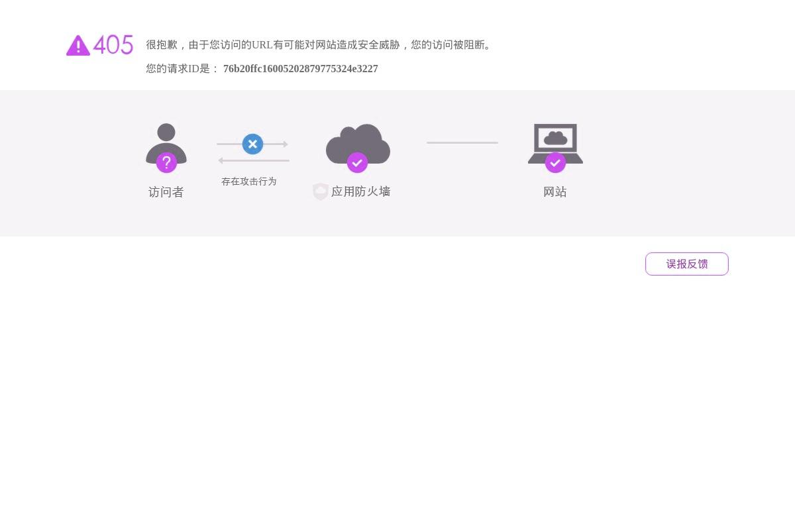The image size is (795, 532).
Task: Click the 405 error code text
Action: pos(113,45)
